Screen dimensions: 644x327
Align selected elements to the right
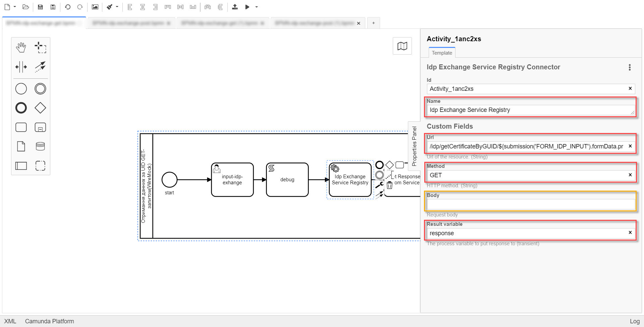[x=155, y=7]
